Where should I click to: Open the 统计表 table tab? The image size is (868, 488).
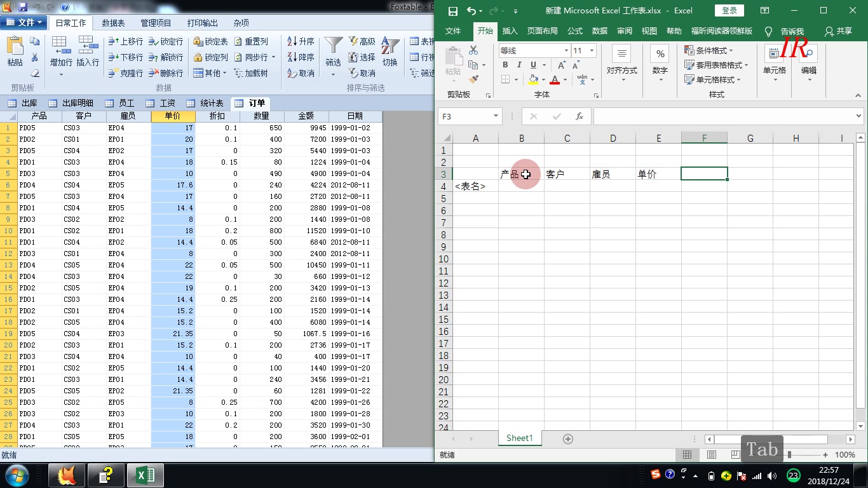[x=204, y=103]
